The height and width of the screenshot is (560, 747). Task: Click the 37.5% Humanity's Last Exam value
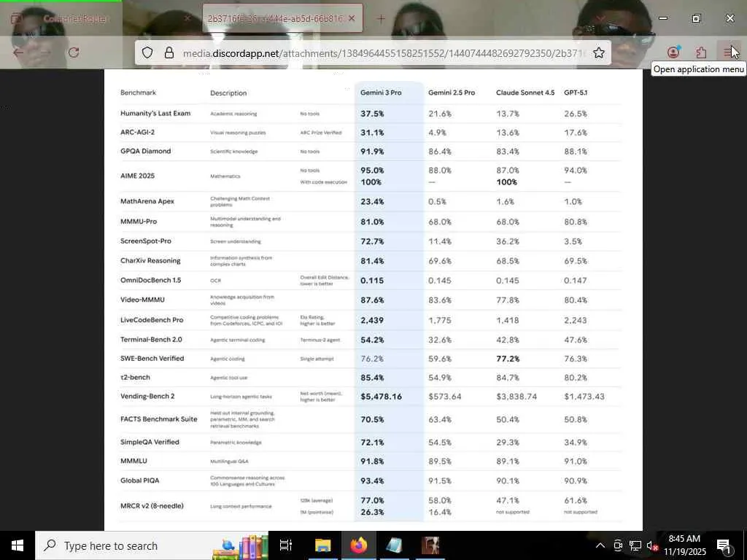(372, 113)
